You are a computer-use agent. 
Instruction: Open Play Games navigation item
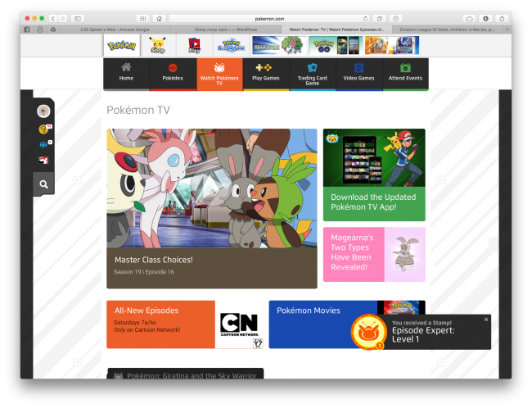coord(266,74)
